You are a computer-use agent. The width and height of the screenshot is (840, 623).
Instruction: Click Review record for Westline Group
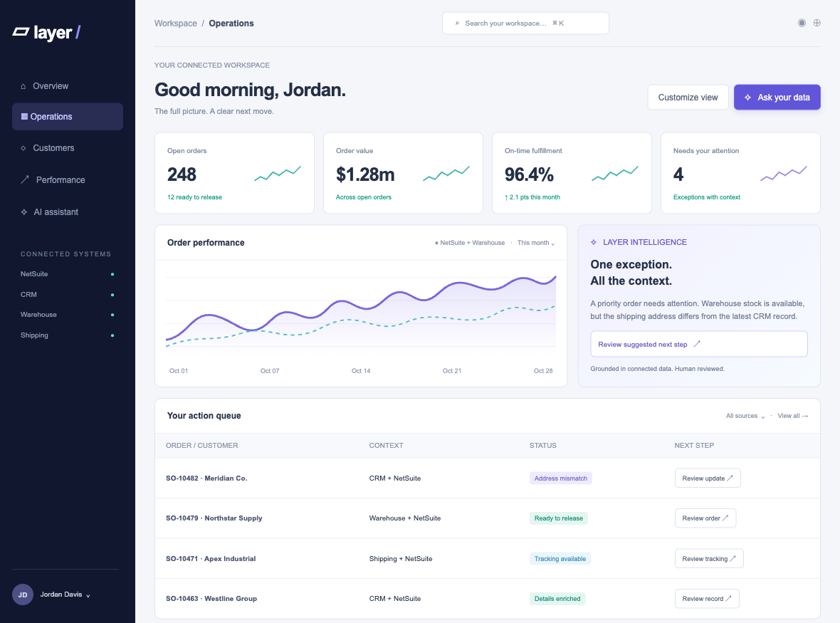tap(707, 598)
